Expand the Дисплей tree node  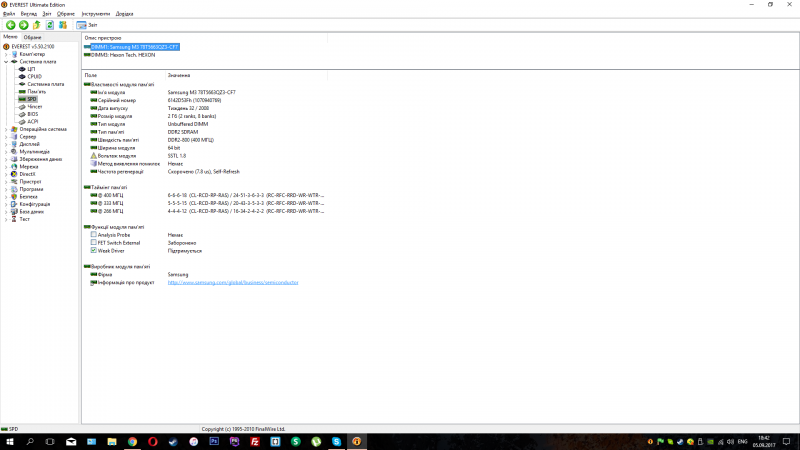click(x=6, y=144)
